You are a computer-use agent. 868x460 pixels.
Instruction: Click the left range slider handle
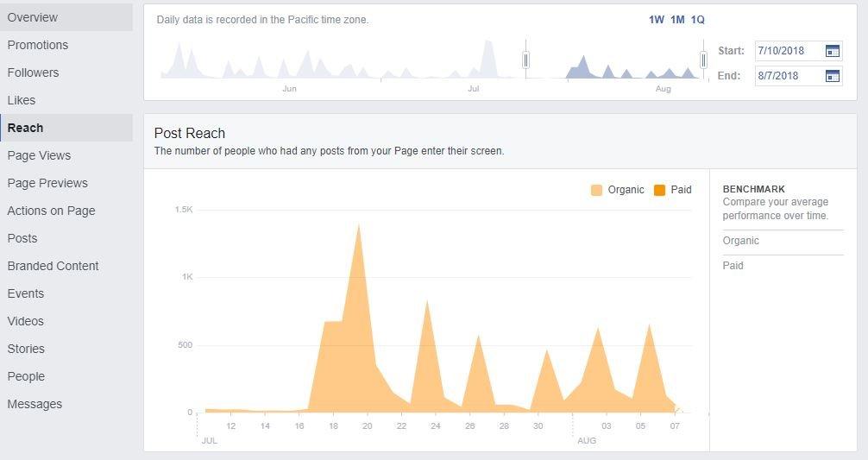click(526, 60)
